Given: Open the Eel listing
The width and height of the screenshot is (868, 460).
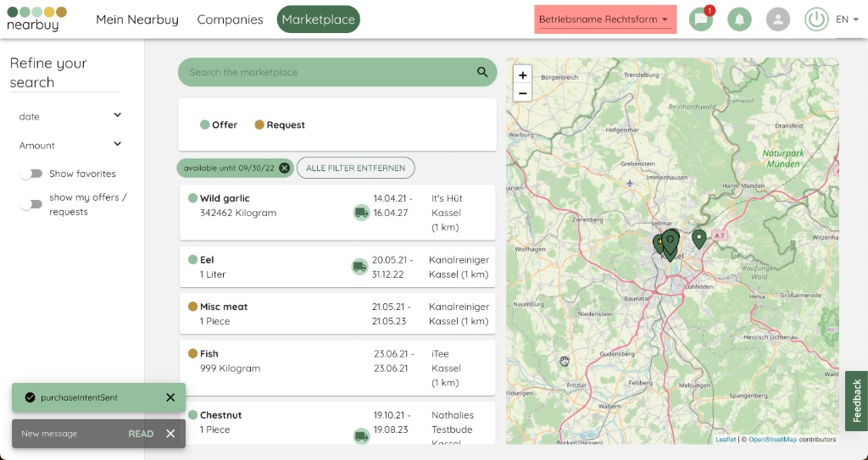Looking at the screenshot, I should pos(337,267).
